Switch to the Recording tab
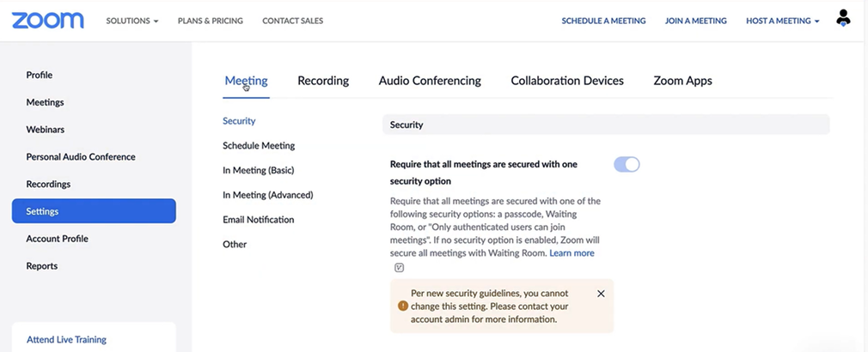868x352 pixels. [x=323, y=81]
